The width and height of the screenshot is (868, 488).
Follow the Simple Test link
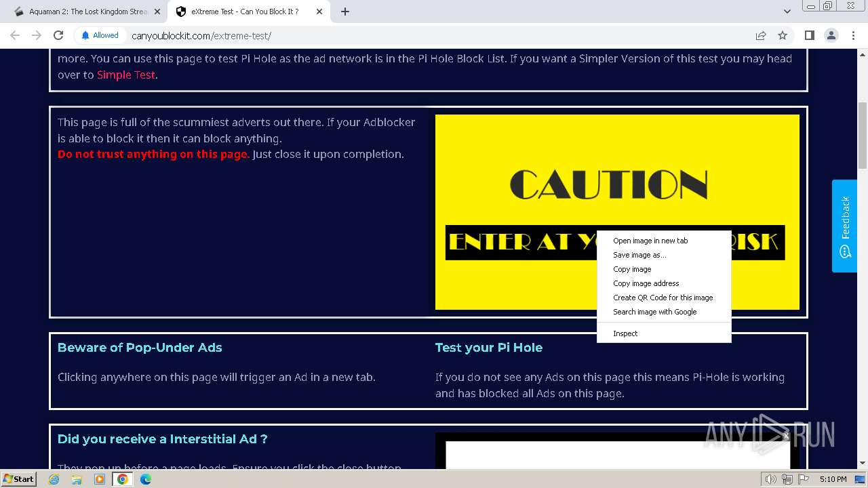point(126,75)
